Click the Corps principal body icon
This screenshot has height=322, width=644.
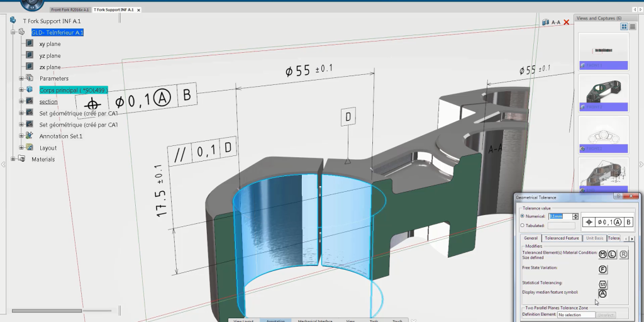point(29,89)
